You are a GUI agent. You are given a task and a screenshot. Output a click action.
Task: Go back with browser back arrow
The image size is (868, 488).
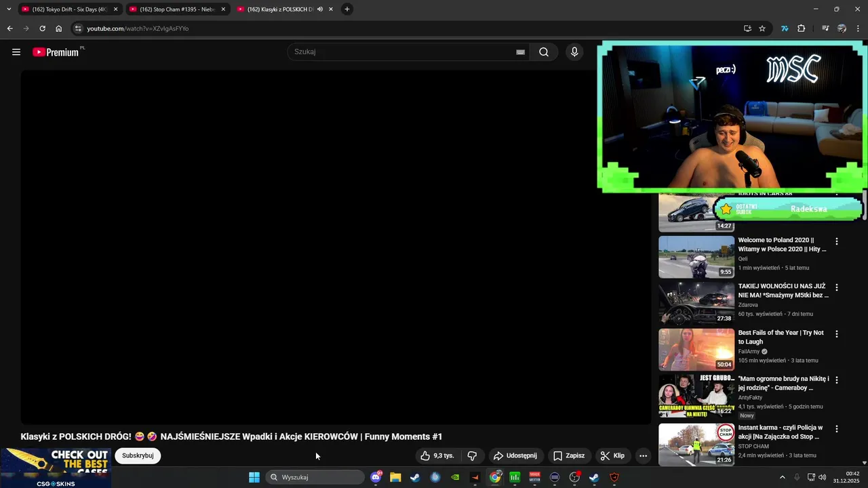9,28
